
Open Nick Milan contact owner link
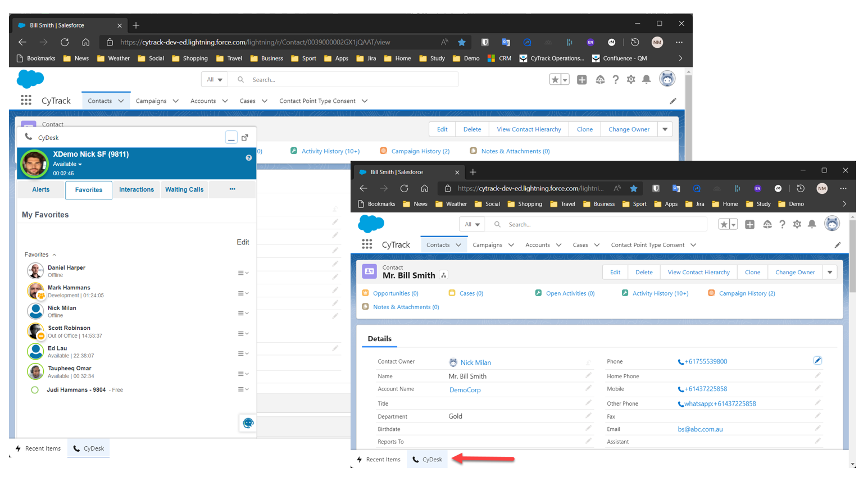[x=475, y=362]
